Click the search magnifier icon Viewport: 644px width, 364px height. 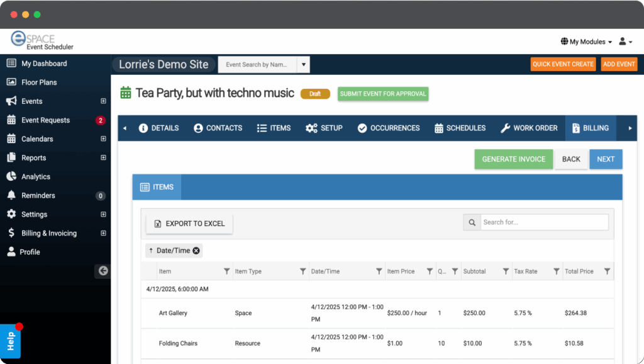[x=472, y=222]
